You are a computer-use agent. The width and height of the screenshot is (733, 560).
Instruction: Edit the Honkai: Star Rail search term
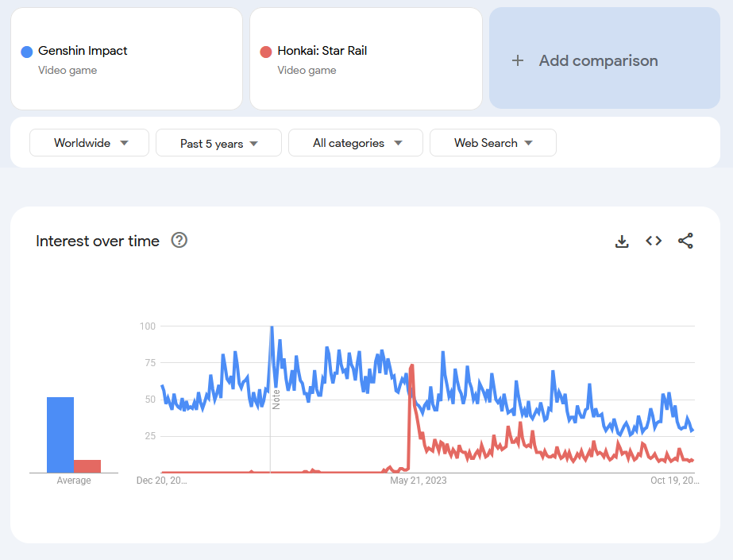322,51
